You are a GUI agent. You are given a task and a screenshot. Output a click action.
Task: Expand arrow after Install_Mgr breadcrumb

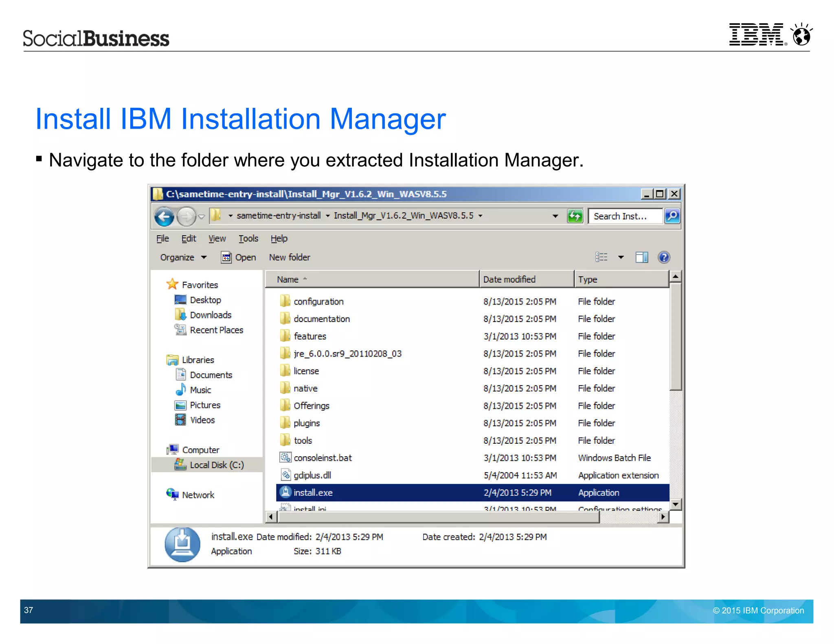pyautogui.click(x=481, y=216)
